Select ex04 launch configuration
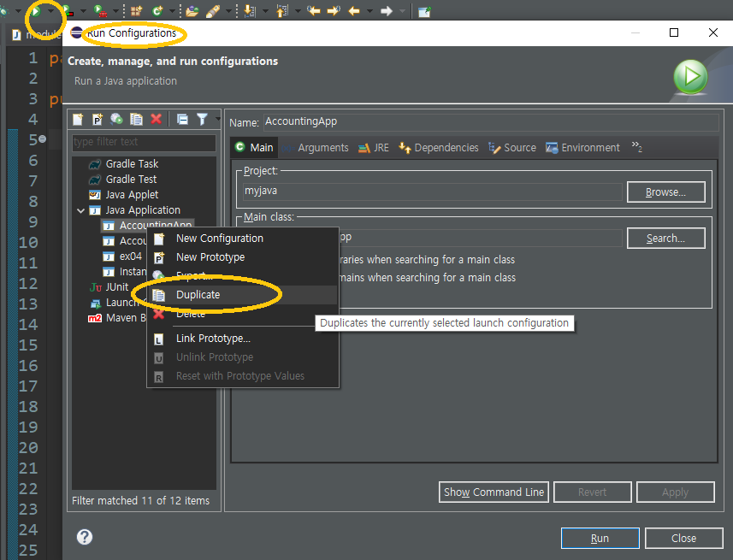Image resolution: width=733 pixels, height=560 pixels. pos(130,256)
